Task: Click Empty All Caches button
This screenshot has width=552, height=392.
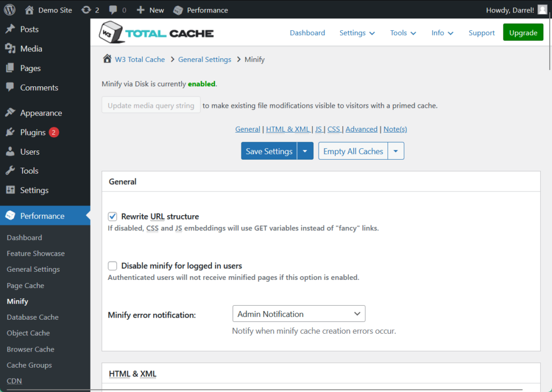Action: [353, 151]
